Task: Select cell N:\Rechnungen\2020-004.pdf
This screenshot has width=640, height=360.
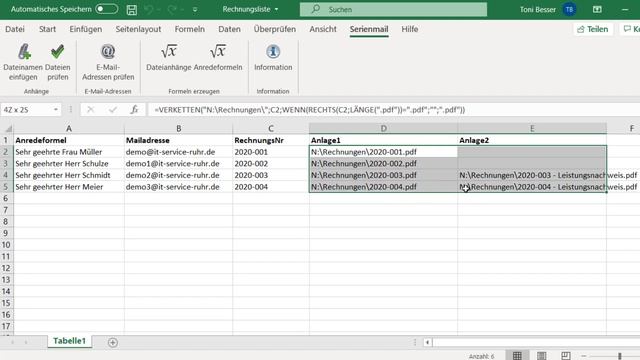Action: coord(383,187)
